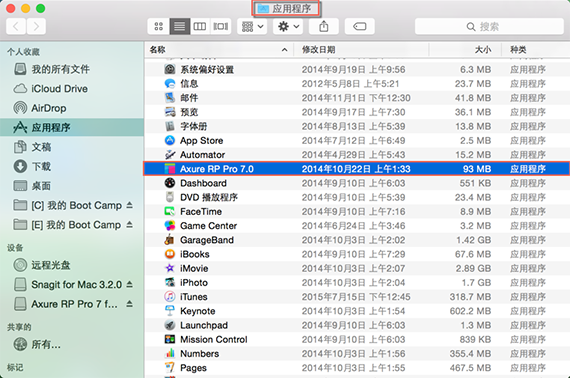Eject the Axure RP Pro 7 disk image
Screen dimensions: 570x378
(129, 304)
